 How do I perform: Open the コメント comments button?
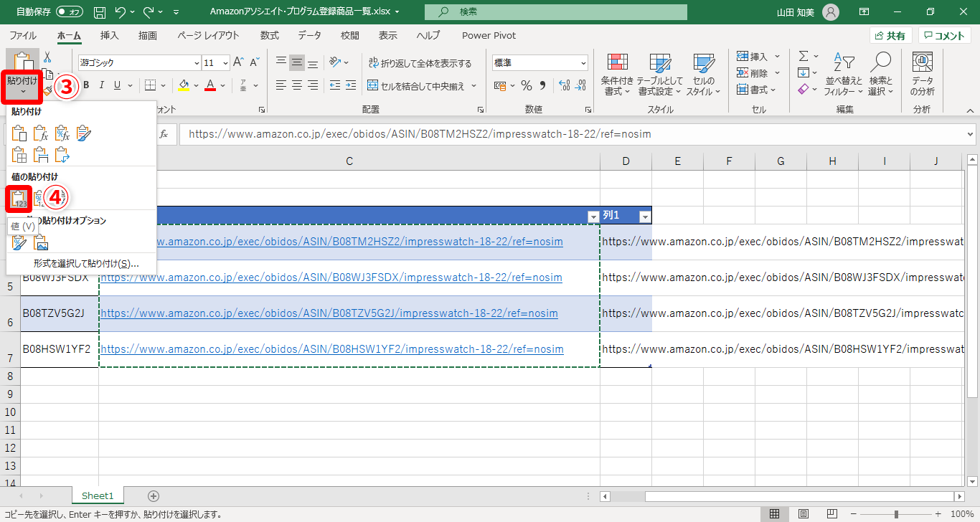(x=945, y=36)
